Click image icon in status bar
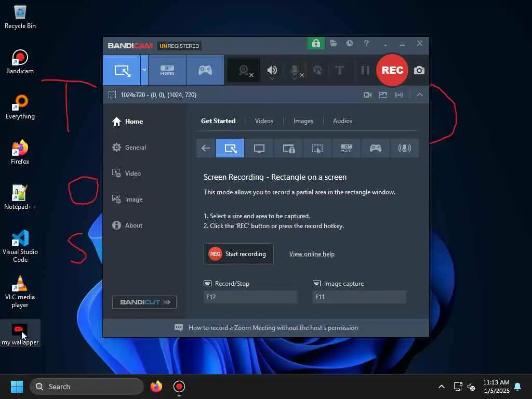Image resolution: width=532 pixels, height=399 pixels. (383, 95)
